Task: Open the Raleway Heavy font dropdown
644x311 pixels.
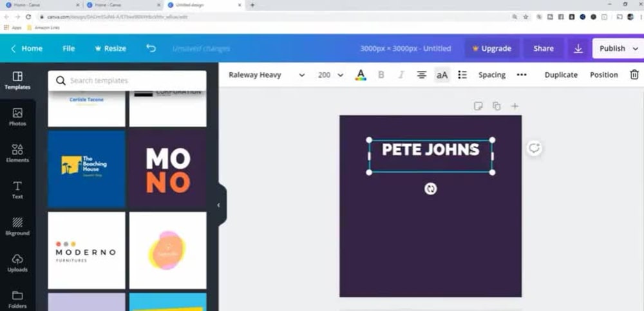Action: click(267, 75)
